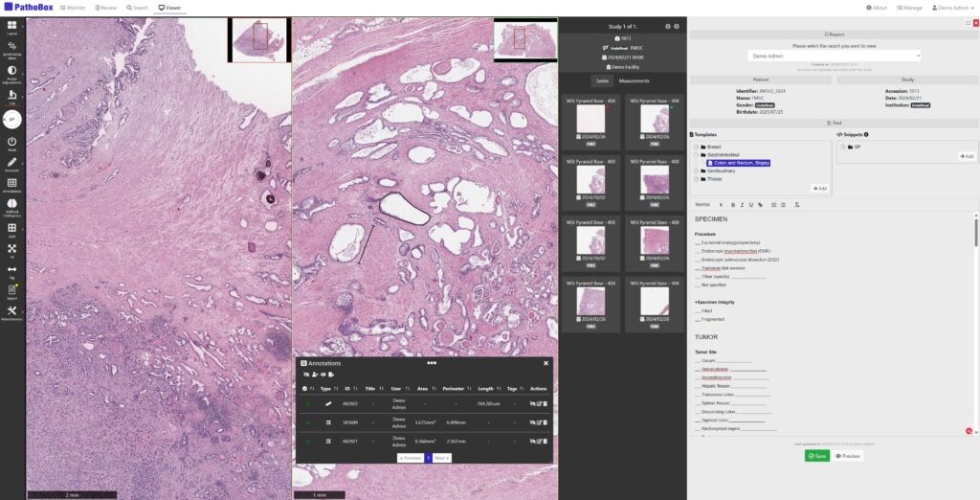
Task: Click Add button under Templates
Action: click(x=819, y=189)
